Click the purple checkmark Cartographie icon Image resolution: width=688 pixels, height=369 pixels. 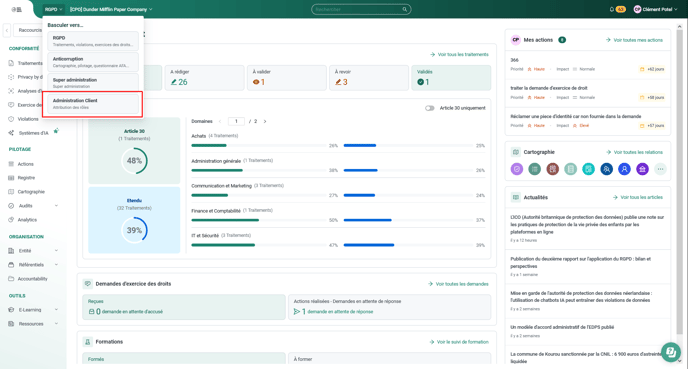[517, 169]
